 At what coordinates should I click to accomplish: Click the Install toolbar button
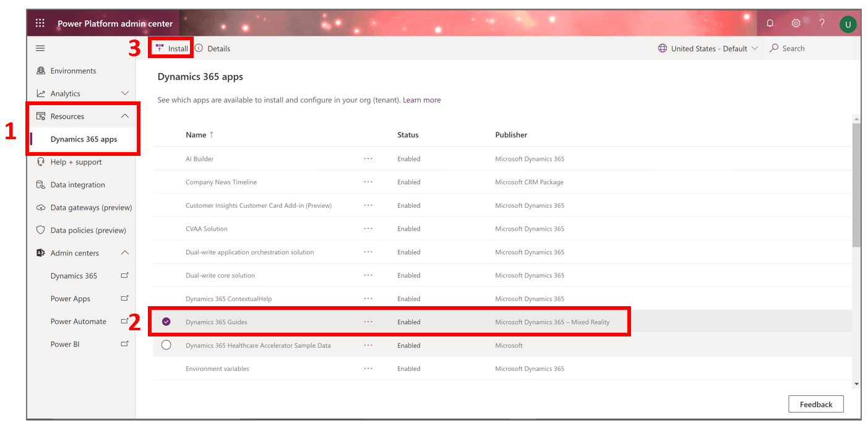tap(171, 48)
